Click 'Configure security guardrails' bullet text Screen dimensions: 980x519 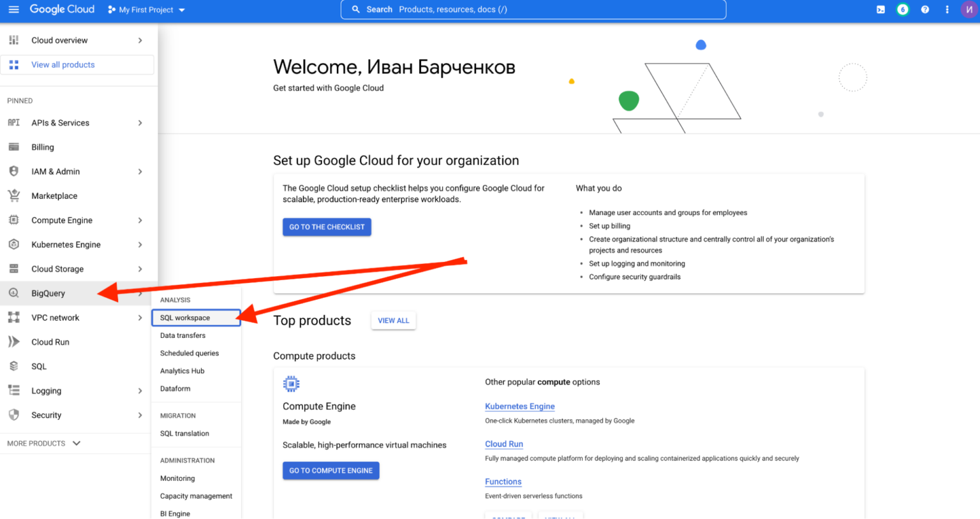tap(635, 277)
